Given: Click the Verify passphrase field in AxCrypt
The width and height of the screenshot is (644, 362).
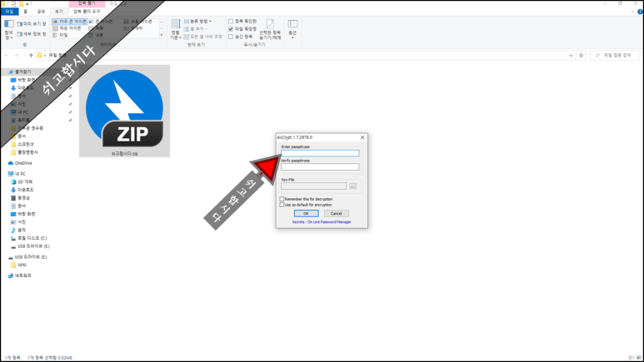Looking at the screenshot, I should pyautogui.click(x=320, y=166).
